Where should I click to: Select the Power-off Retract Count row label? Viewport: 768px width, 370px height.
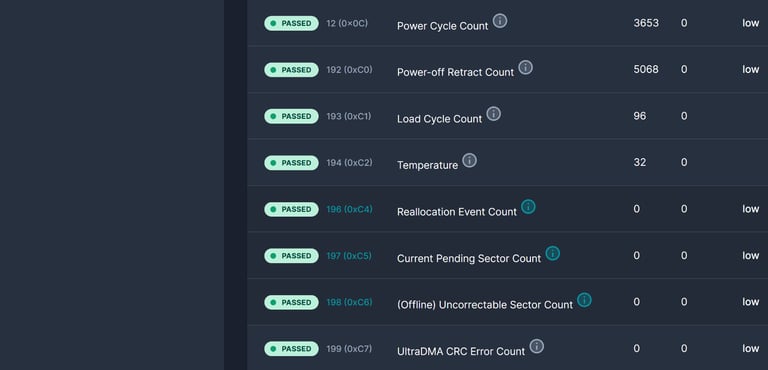pos(456,73)
